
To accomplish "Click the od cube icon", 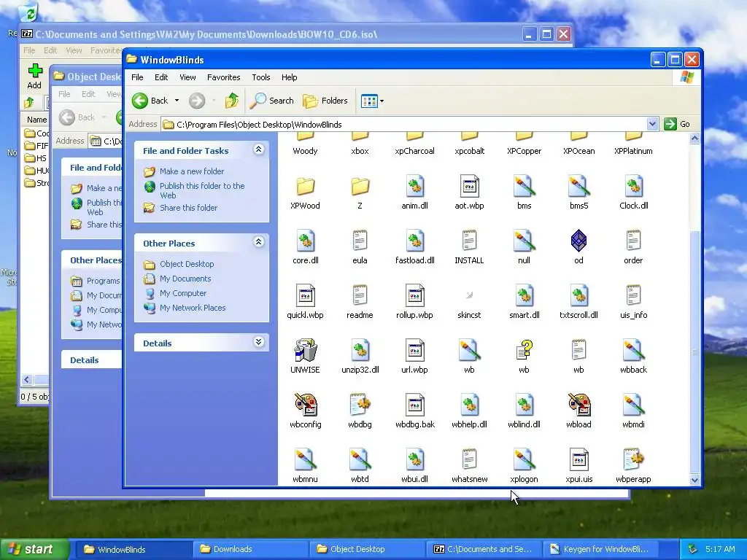I will [578, 241].
